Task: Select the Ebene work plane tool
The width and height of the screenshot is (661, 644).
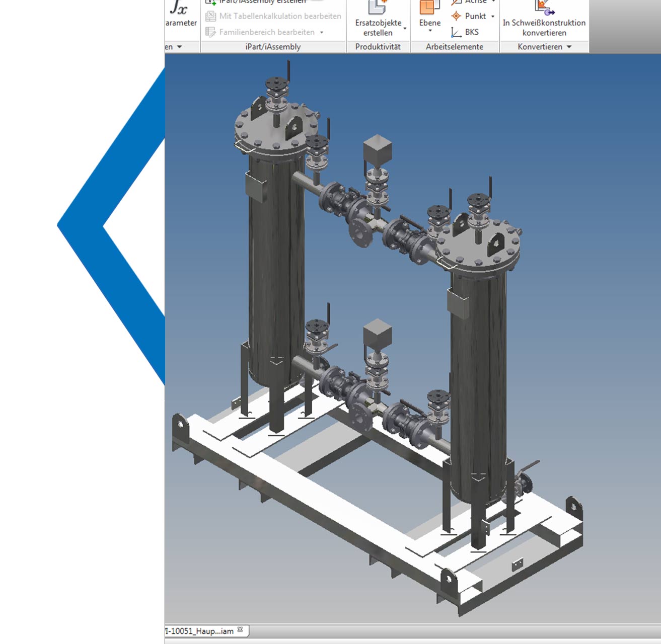Action: click(x=429, y=8)
